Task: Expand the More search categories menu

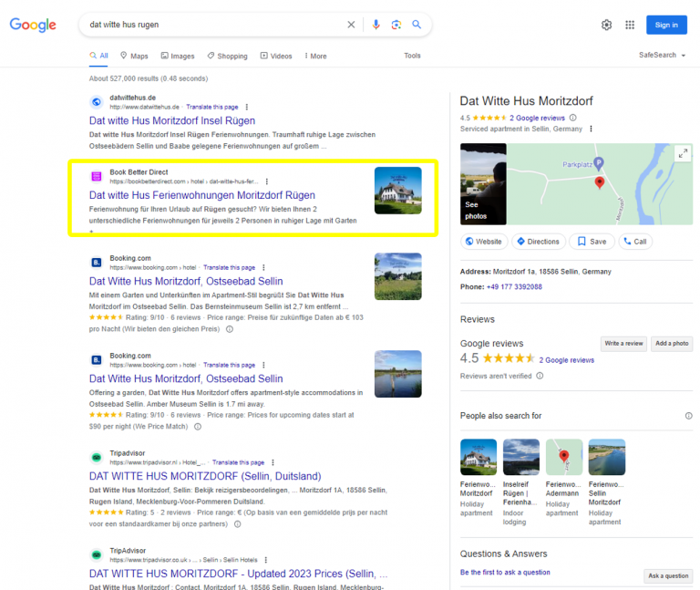Action: [x=315, y=56]
